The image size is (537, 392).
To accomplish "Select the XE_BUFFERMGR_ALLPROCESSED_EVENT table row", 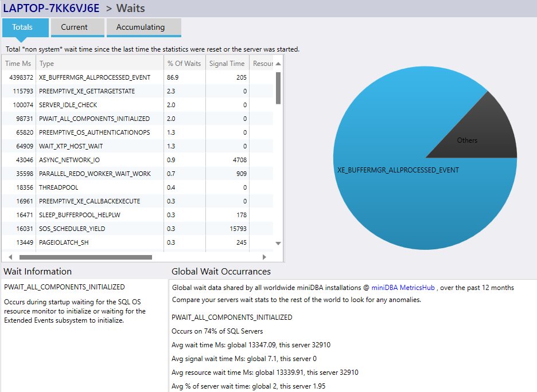I will coord(138,77).
